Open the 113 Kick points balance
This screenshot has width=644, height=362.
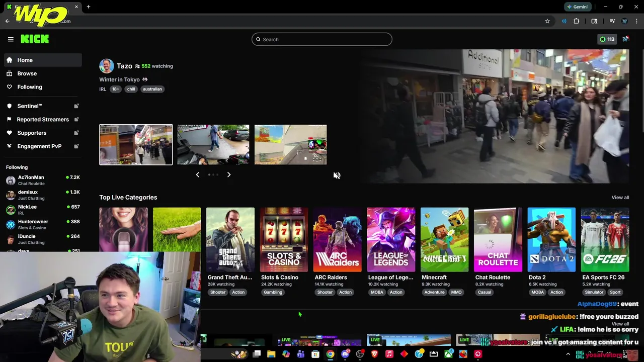607,39
